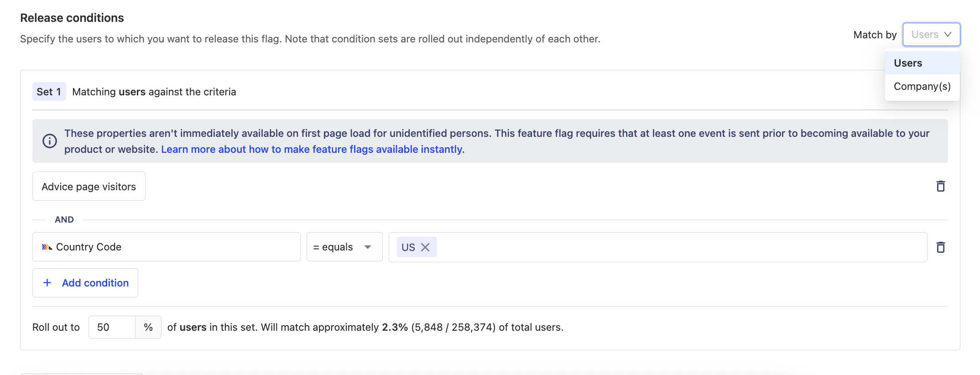Click the Release conditions heading
Viewport: 980px width, 375px height.
tap(72, 18)
